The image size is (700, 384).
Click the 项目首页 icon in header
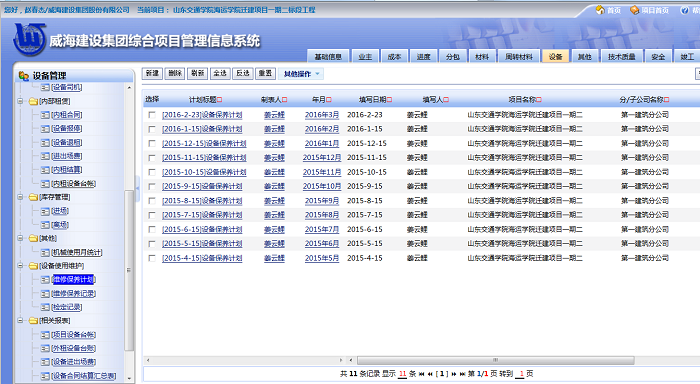point(634,10)
